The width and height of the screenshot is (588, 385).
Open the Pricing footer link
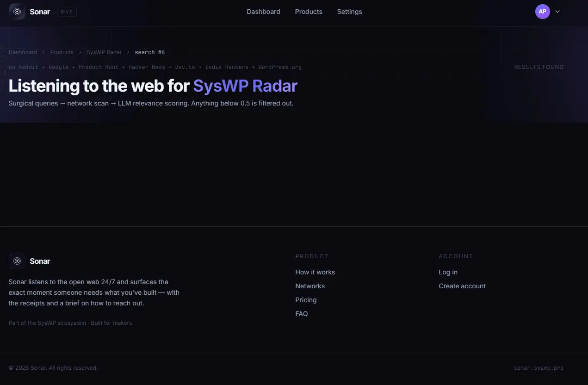306,300
